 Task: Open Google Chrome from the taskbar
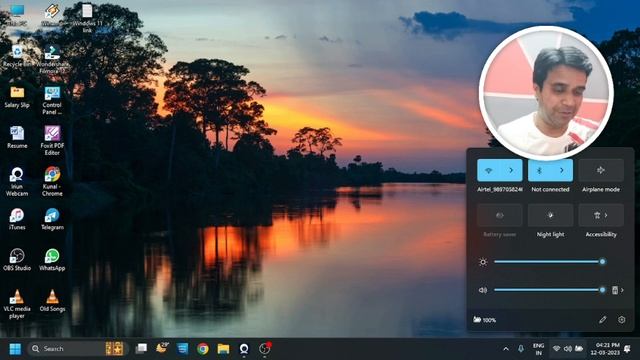coord(203,349)
